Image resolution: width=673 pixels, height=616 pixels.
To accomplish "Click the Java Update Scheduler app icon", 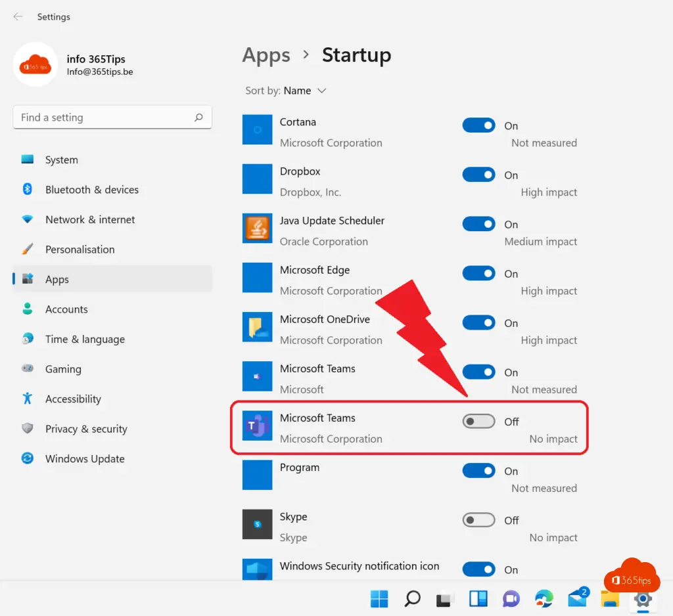I will point(257,229).
